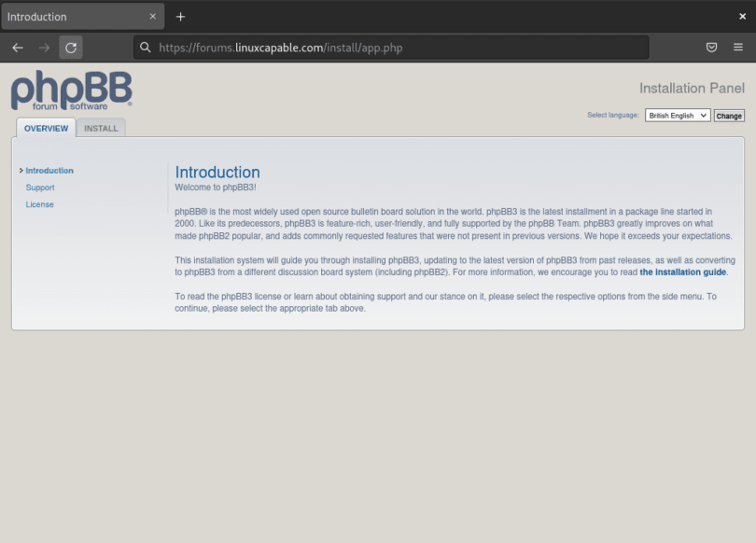This screenshot has width=756, height=543.
Task: Open a new browser tab
Action: (180, 16)
